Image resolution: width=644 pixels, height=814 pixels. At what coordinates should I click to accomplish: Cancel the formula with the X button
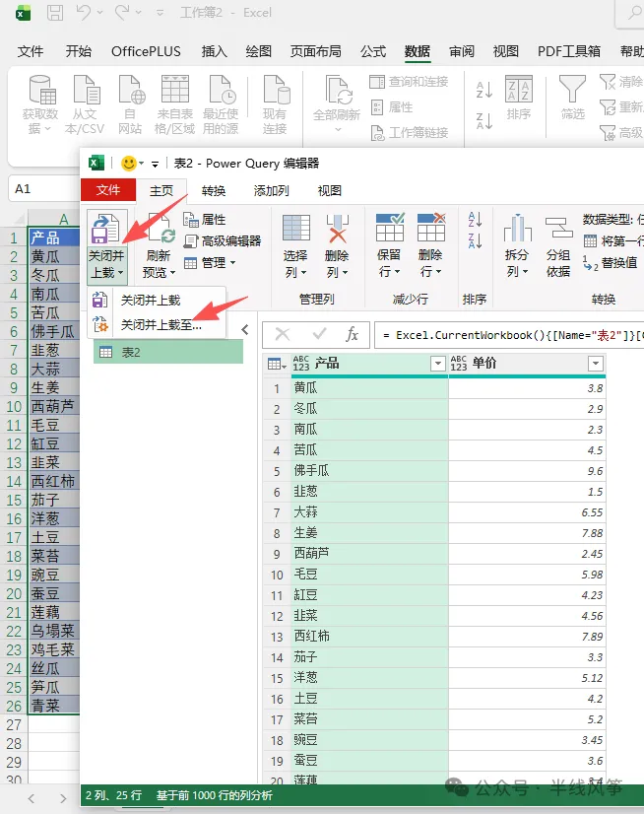283,334
